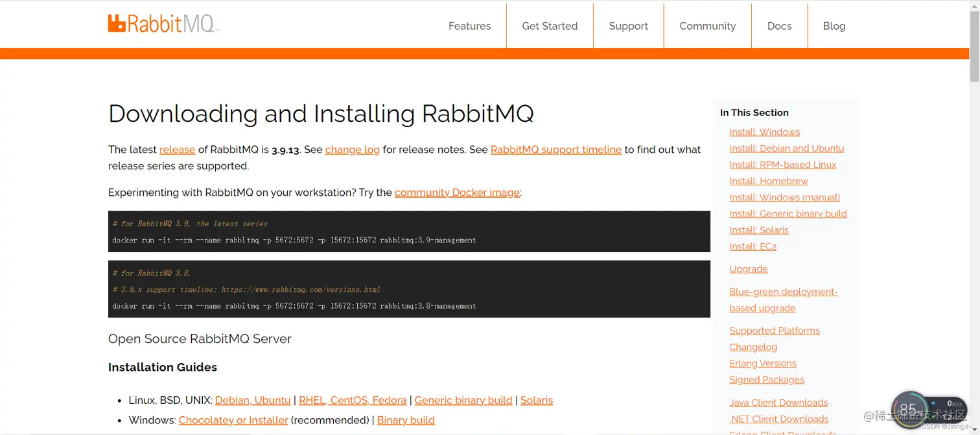Open the Java Client Downloads link
The height and width of the screenshot is (435, 980).
pos(778,403)
